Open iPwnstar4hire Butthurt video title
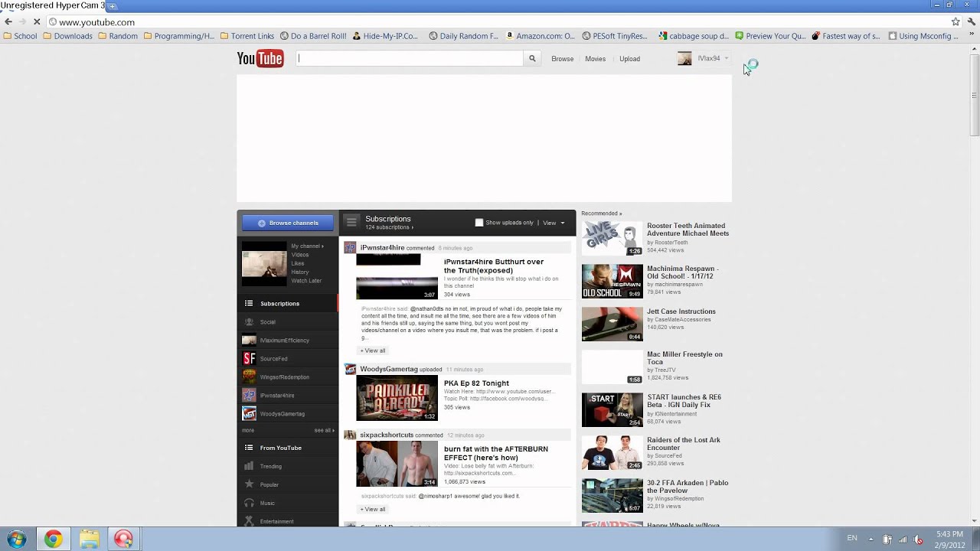The height and width of the screenshot is (551, 980). [x=494, y=266]
